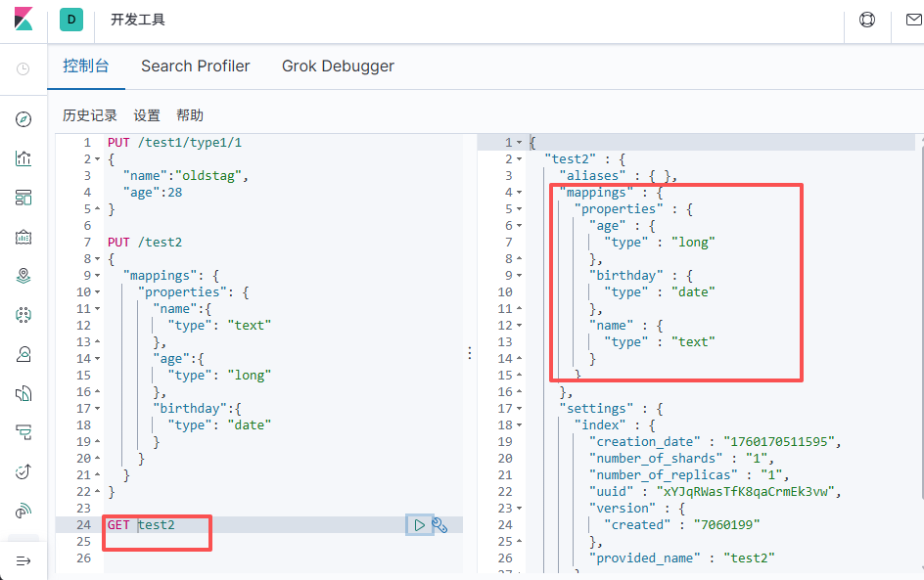Switch to the Grok Debugger tab
The height and width of the screenshot is (580, 924).
pyautogui.click(x=338, y=67)
